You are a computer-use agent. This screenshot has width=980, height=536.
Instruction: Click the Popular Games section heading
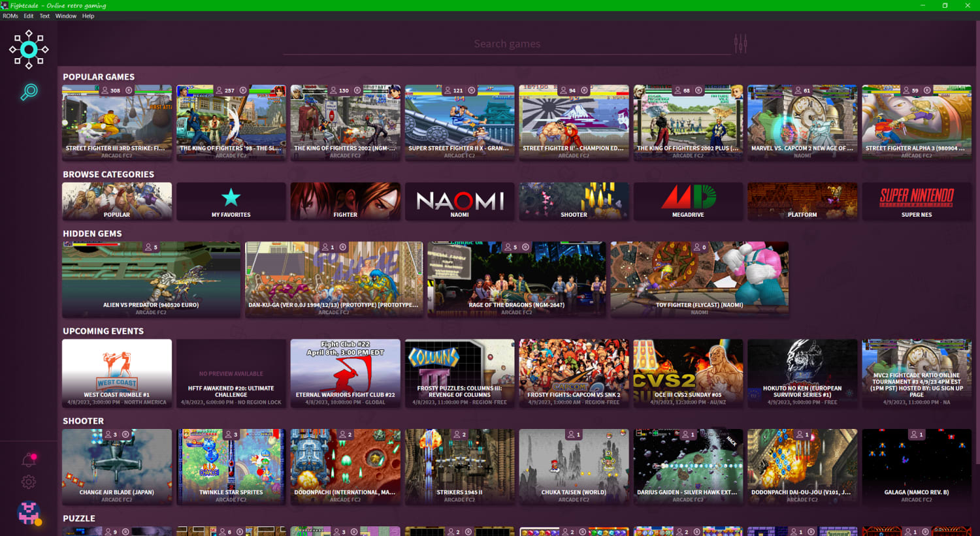click(x=99, y=77)
